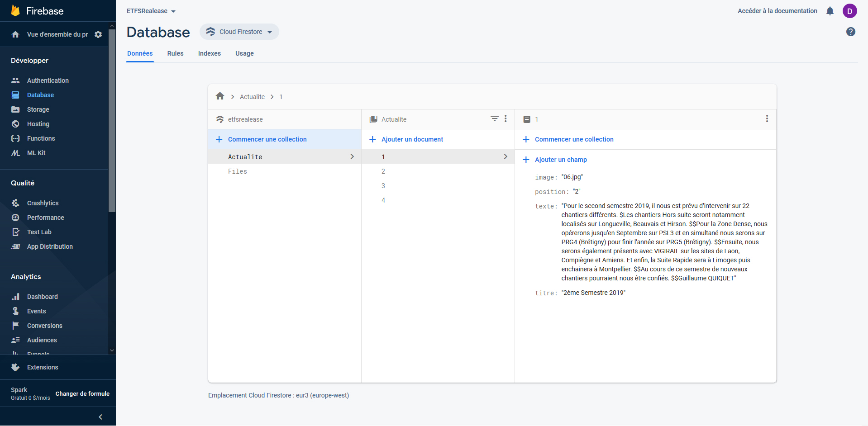The image size is (868, 426).
Task: Expand document 1 row chevron
Action: (x=506, y=156)
